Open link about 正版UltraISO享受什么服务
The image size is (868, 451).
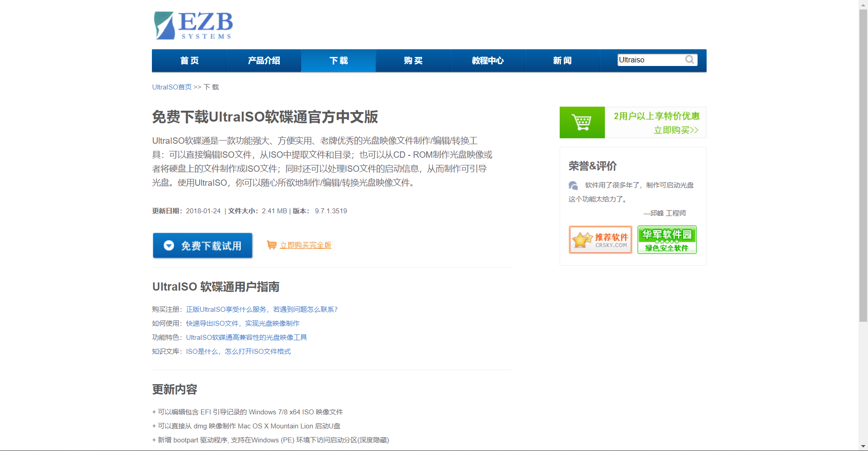(262, 309)
